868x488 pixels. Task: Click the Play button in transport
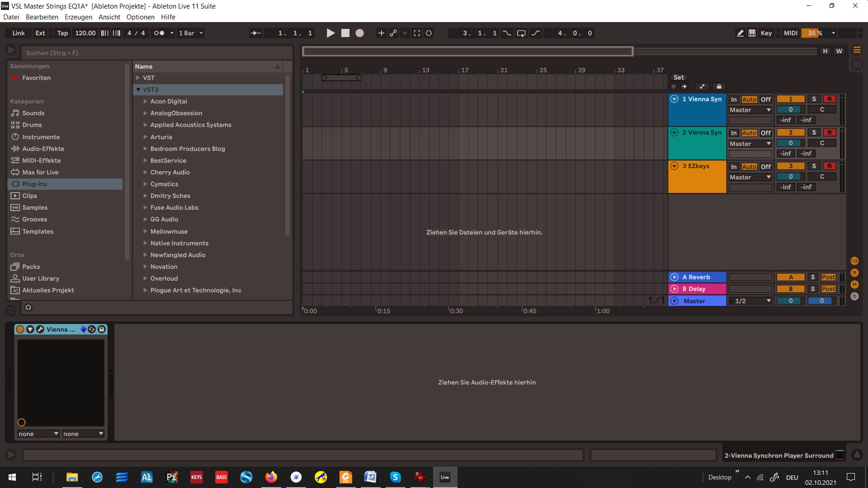tap(330, 33)
